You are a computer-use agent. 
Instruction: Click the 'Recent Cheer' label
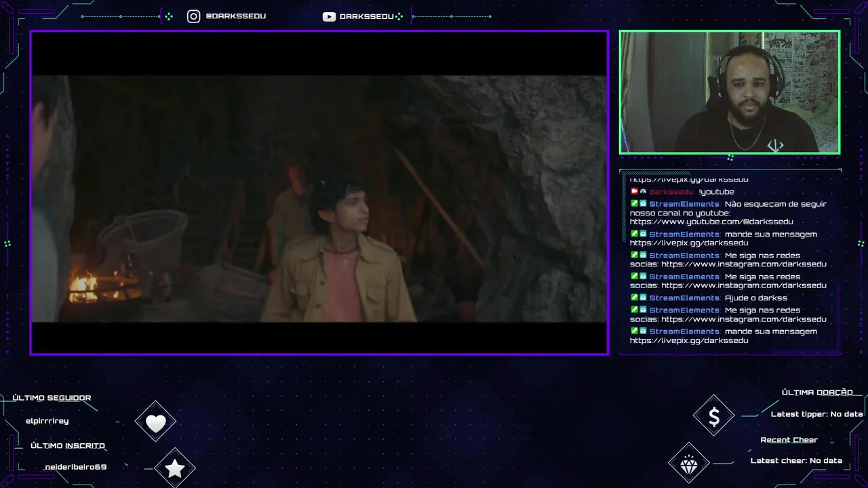coord(789,440)
